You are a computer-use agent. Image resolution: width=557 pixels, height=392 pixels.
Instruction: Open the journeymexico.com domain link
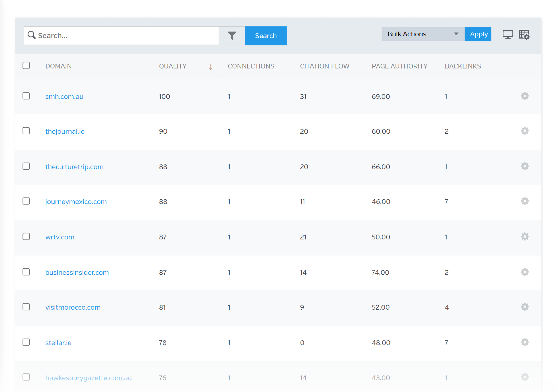76,202
